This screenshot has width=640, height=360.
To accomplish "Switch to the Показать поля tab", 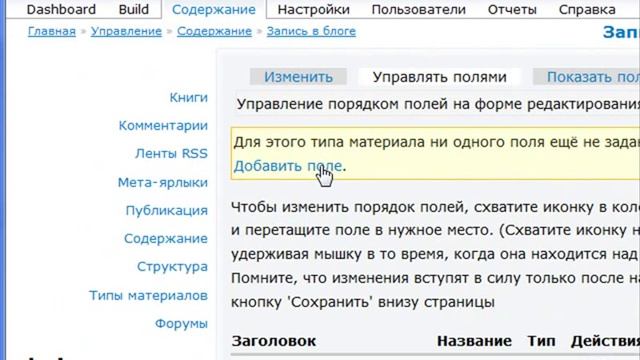I will point(587,77).
